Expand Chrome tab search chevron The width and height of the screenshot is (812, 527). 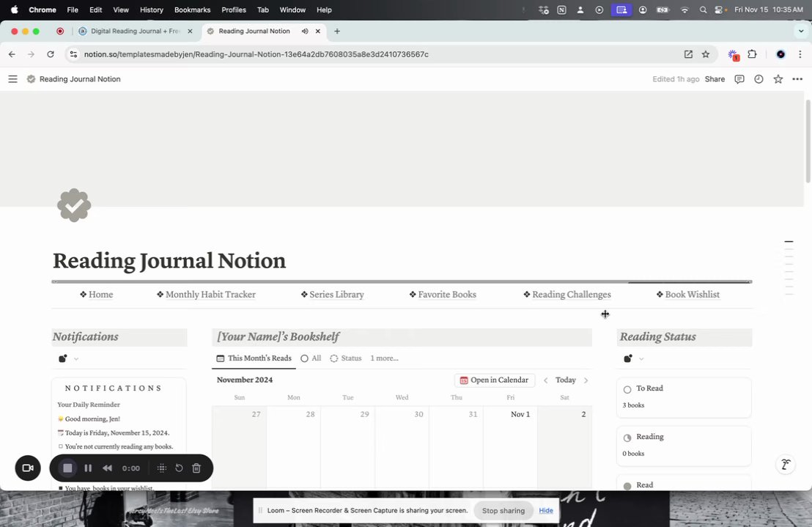pyautogui.click(x=800, y=31)
